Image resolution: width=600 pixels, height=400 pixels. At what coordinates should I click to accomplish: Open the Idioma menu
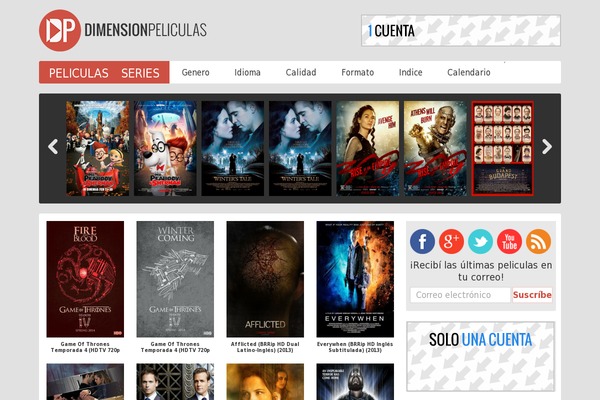tap(247, 72)
